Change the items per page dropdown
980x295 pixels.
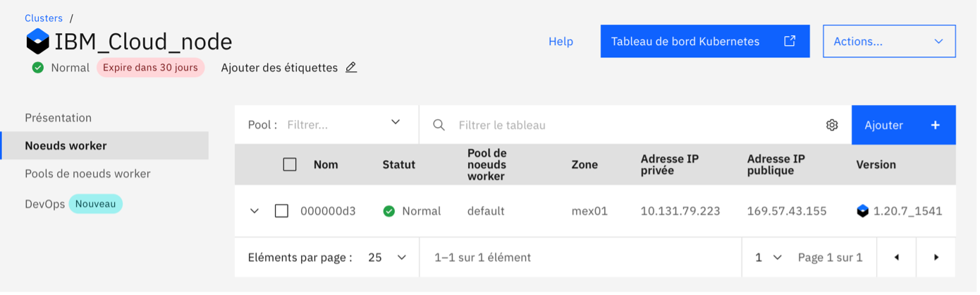[388, 258]
